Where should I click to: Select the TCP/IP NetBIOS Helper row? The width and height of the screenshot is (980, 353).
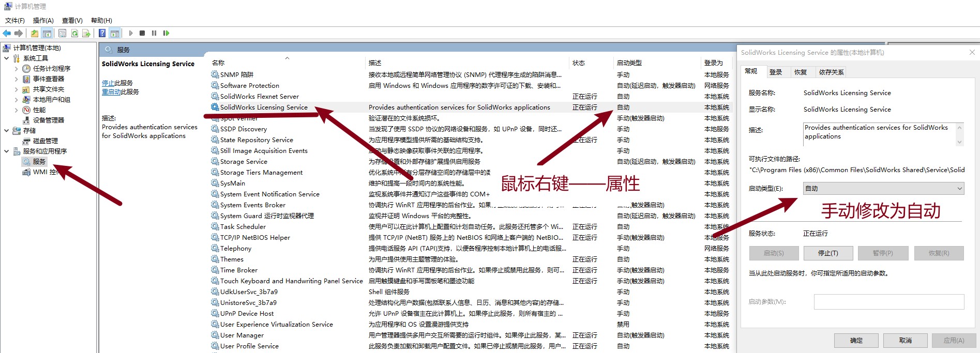pyautogui.click(x=471, y=237)
